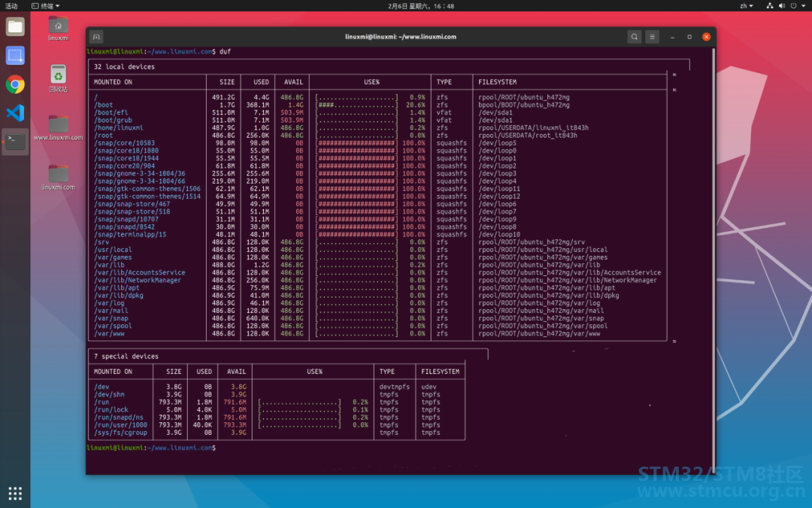Open Google Chrome from the dock
Viewport: 812px width, 508px height.
pyautogui.click(x=15, y=84)
